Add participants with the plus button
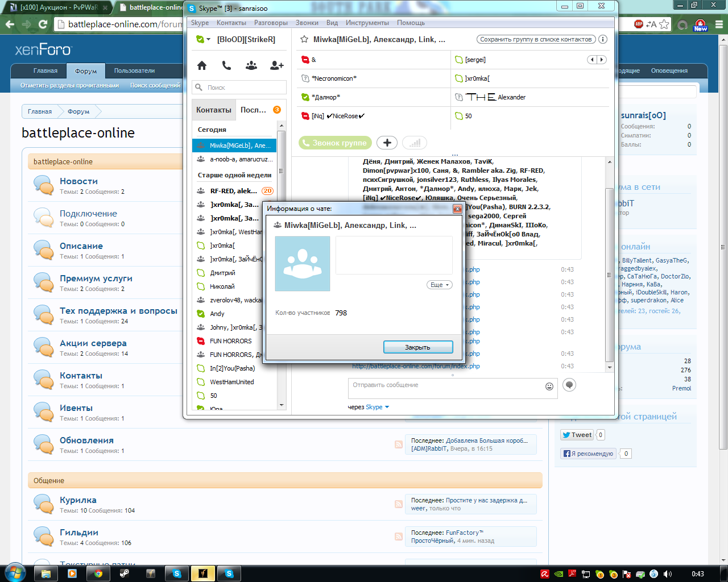 coord(387,143)
